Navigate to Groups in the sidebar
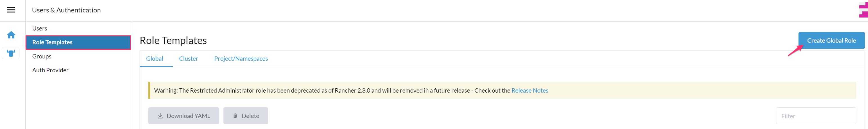The image size is (868, 129). click(x=42, y=56)
